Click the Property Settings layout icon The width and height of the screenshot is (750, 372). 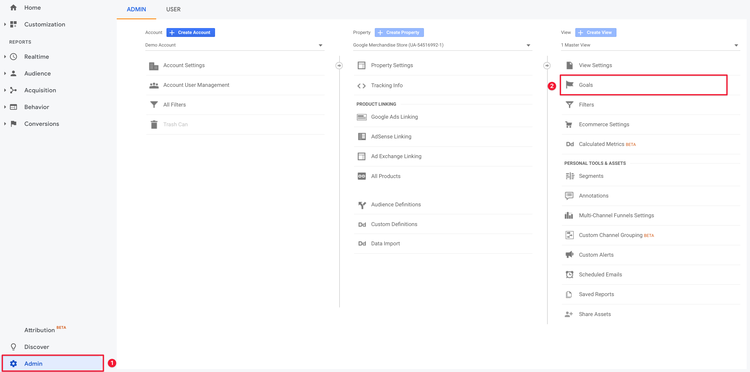click(x=362, y=66)
